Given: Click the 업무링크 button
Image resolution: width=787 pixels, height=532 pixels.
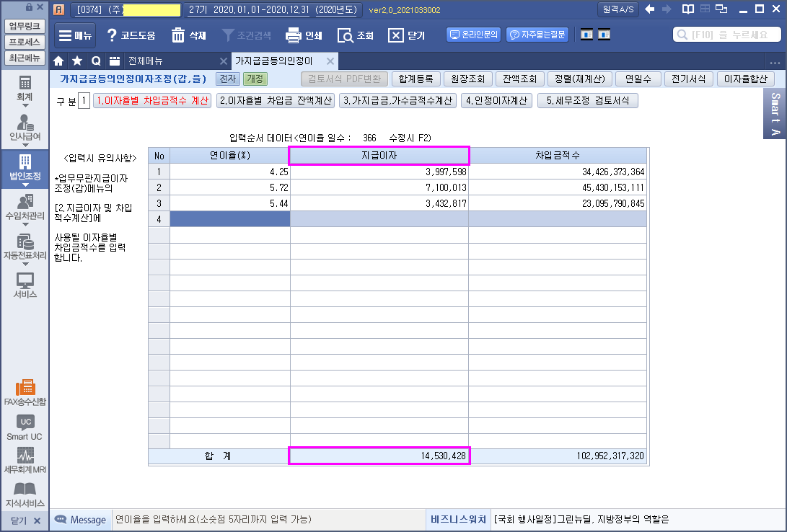Looking at the screenshot, I should 25,25.
